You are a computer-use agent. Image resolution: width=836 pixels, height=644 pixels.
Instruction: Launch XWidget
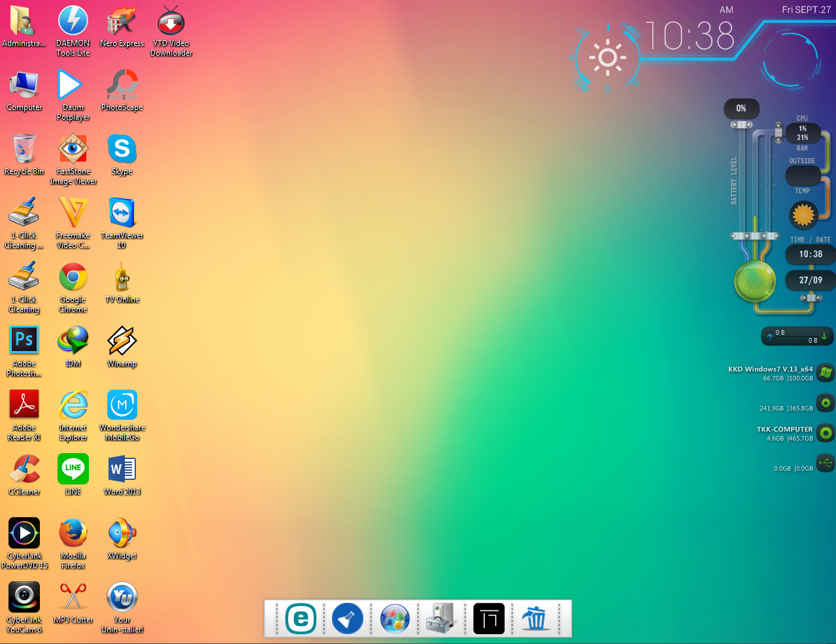click(122, 533)
